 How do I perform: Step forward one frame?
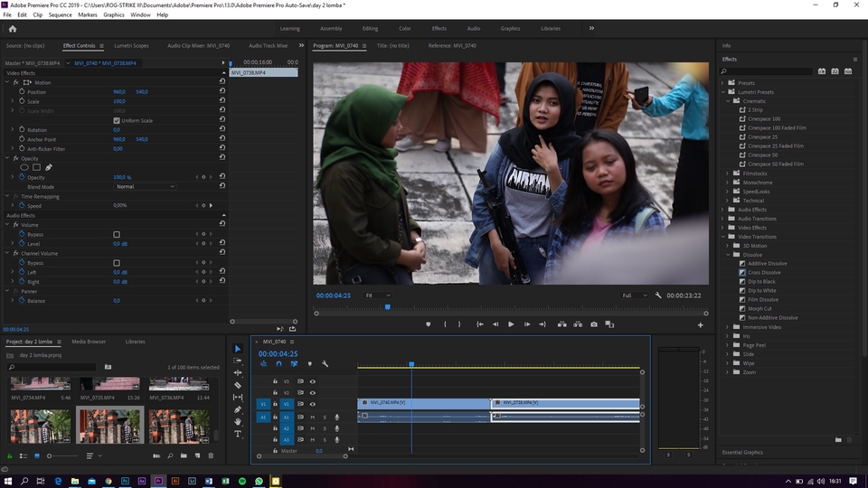[x=527, y=324]
